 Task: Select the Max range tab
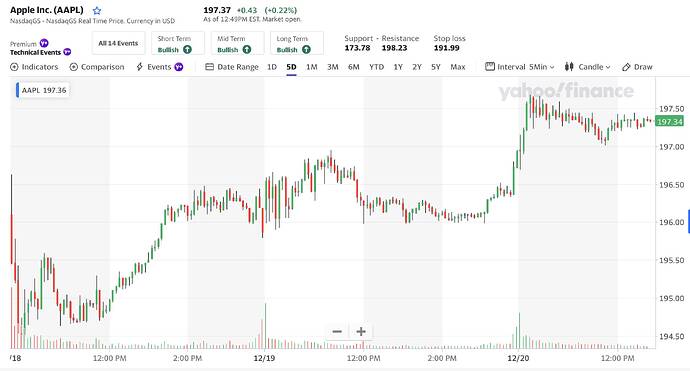(458, 67)
